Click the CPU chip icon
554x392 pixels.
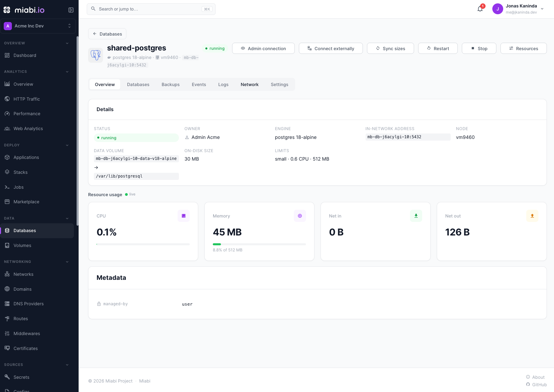tap(184, 216)
